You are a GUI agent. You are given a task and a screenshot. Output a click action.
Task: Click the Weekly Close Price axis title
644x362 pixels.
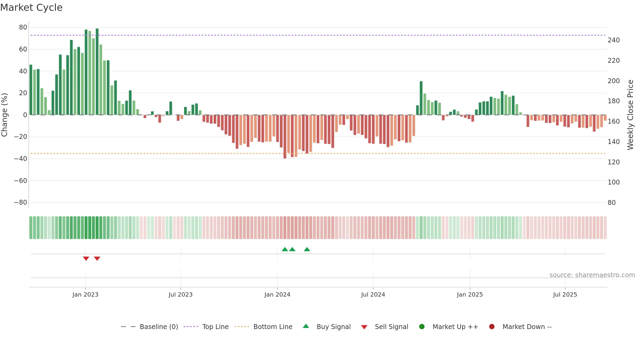point(630,115)
